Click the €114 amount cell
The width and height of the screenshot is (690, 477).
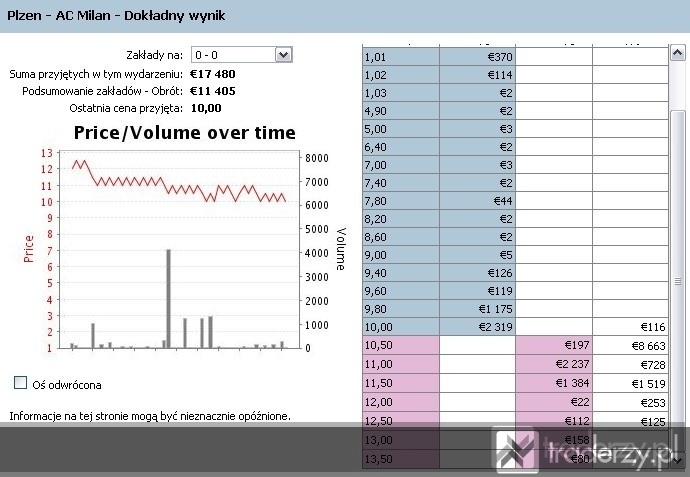tap(477, 75)
